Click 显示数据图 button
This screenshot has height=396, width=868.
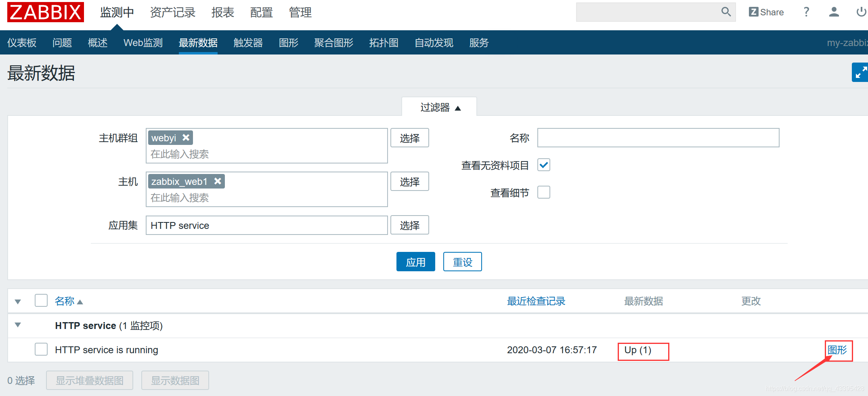pos(175,380)
